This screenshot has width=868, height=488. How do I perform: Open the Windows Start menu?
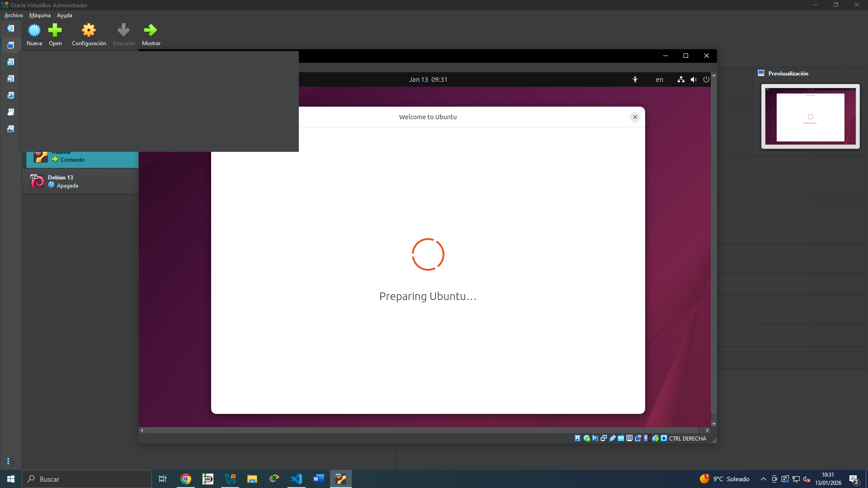[x=11, y=479]
